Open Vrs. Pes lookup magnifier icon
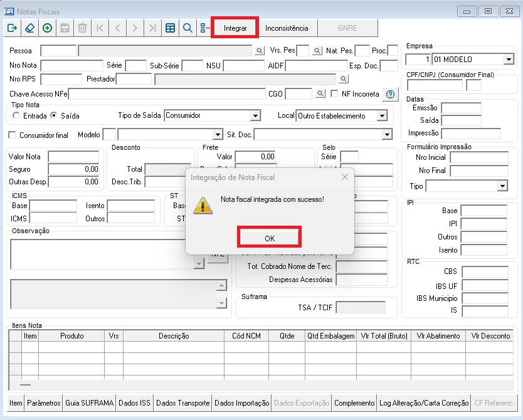This screenshot has height=420, width=523. click(317, 51)
